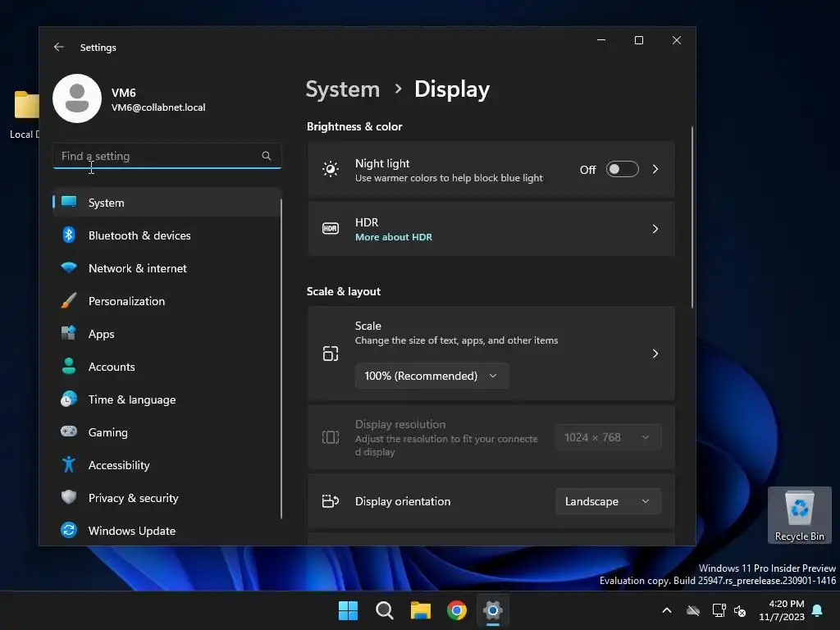
Task: Click the HDR badge icon
Action: point(331,229)
